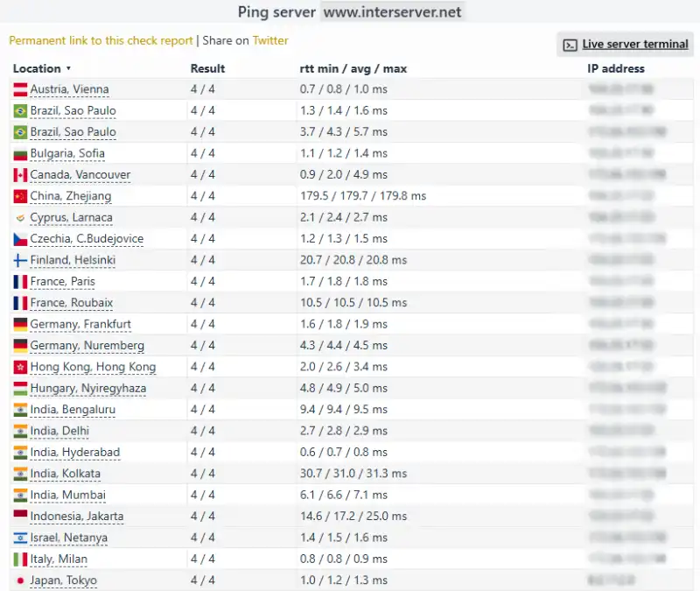Click the Brazil flag beside Sao Paulo
The height and width of the screenshot is (591, 700).
pyautogui.click(x=20, y=110)
